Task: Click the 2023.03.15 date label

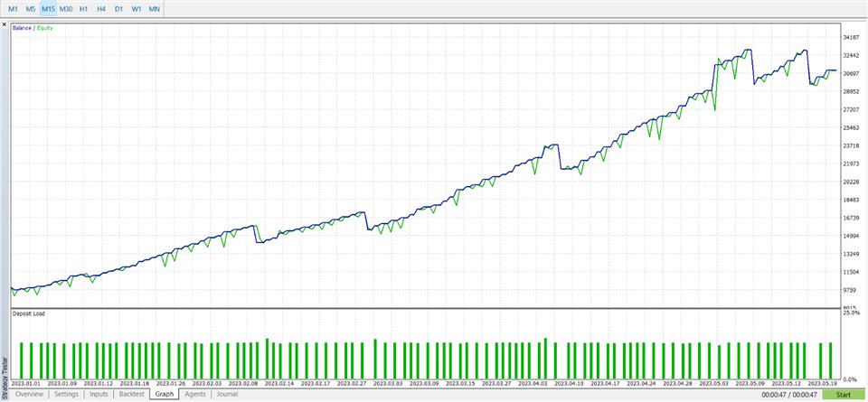Action: pos(460,383)
